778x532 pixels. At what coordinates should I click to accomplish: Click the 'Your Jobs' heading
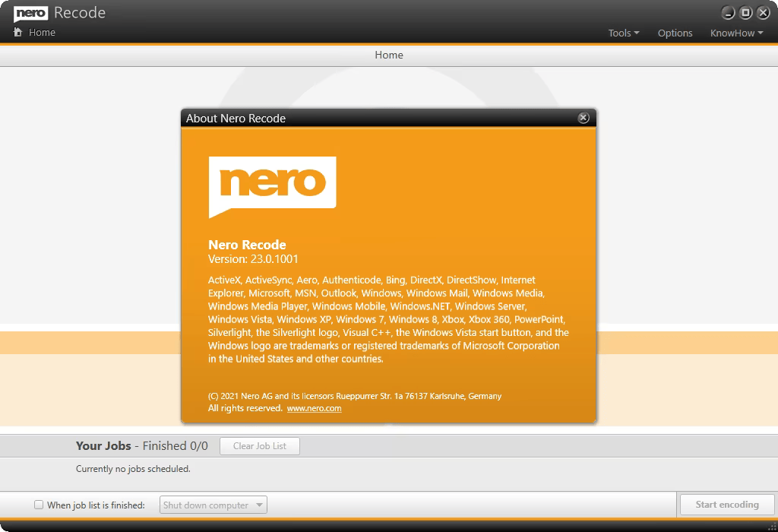point(103,446)
